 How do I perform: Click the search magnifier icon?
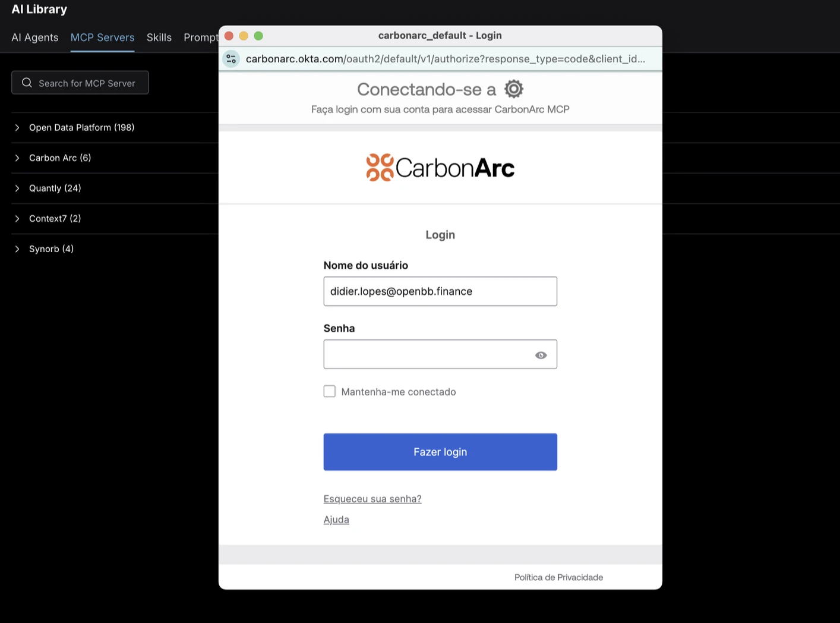point(27,83)
